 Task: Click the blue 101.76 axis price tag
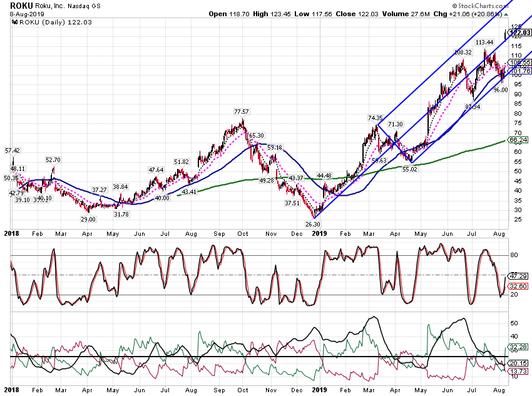point(519,71)
